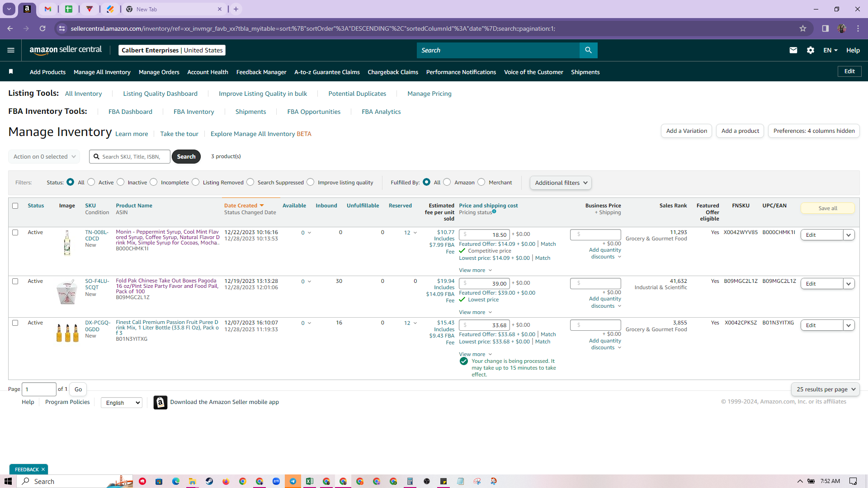Image resolution: width=868 pixels, height=488 pixels.
Task: Click the Monin price field showing 18.50
Action: coord(484,235)
